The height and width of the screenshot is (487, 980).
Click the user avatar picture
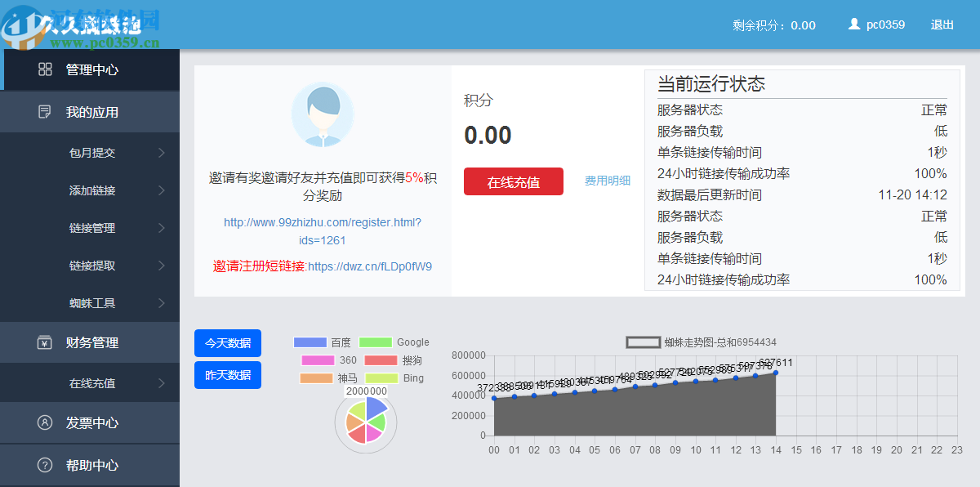tap(323, 114)
